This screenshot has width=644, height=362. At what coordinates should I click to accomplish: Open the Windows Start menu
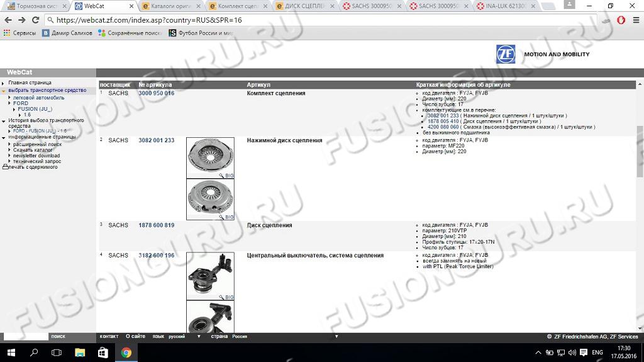click(x=11, y=353)
